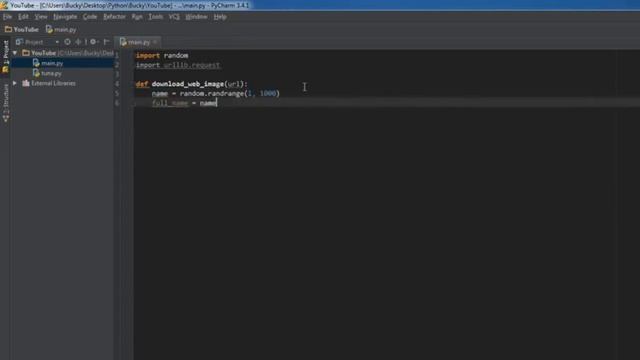
Task: Toggle the Structure tool window side tab
Action: [x=5, y=103]
